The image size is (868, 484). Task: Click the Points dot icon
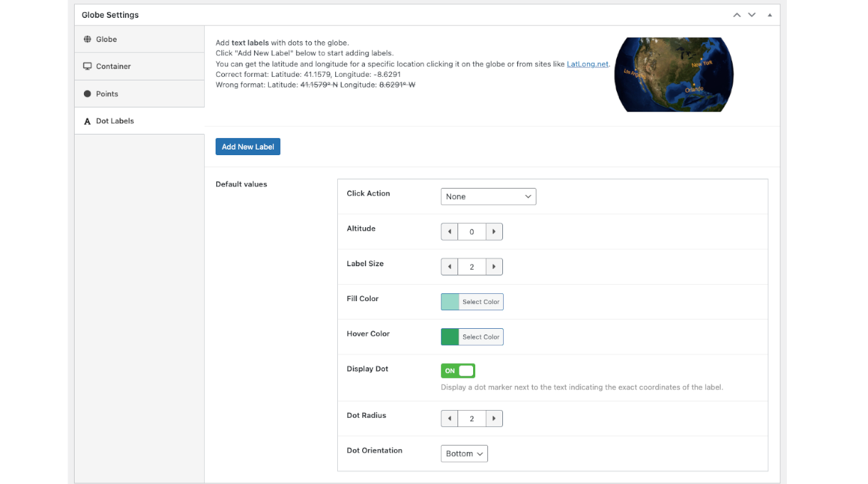88,94
